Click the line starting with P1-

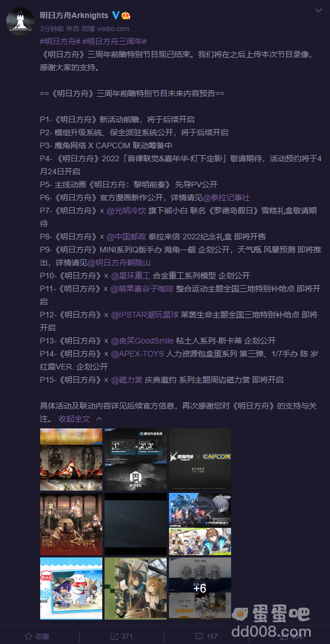click(117, 119)
